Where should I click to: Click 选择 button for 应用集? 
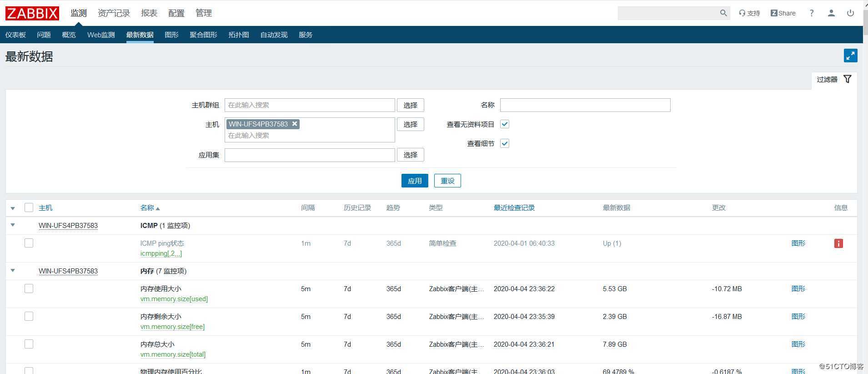[411, 155]
